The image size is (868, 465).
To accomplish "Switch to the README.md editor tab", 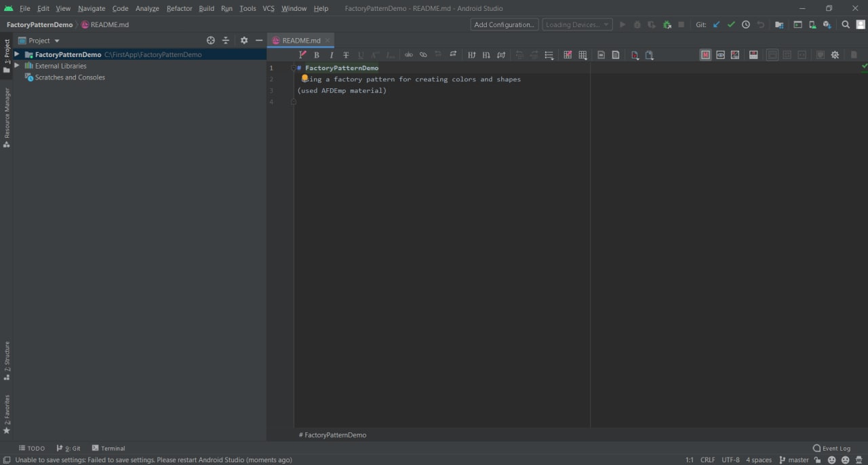I will coord(300,41).
